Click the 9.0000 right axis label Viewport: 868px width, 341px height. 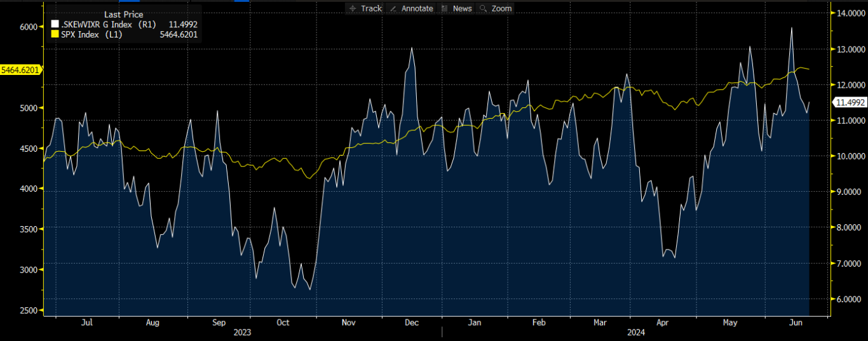850,192
